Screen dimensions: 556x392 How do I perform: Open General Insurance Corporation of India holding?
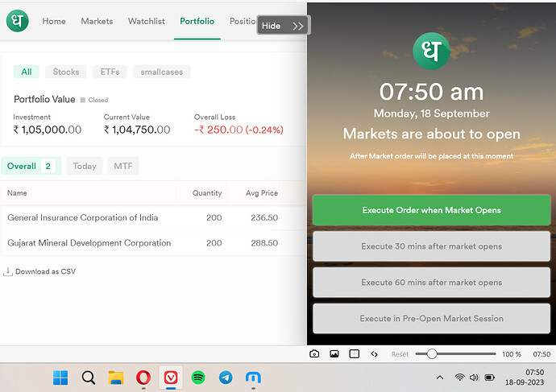83,217
